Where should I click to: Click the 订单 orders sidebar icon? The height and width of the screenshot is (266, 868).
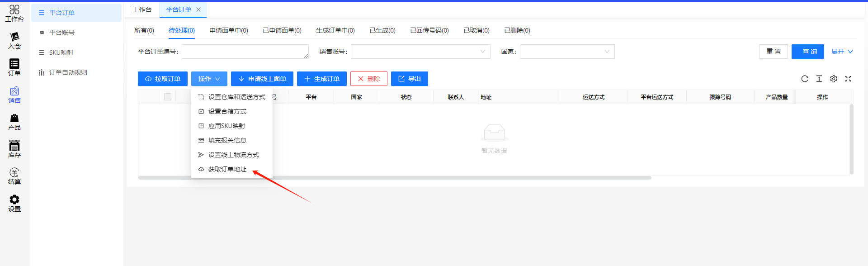point(14,67)
